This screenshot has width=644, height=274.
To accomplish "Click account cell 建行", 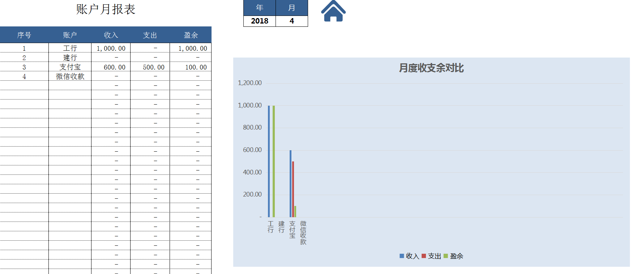I will coord(70,58).
